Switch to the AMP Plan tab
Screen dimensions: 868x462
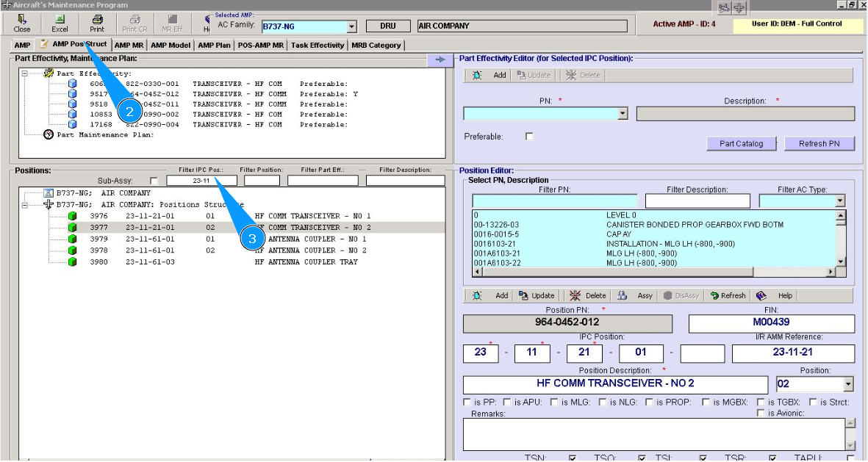(x=214, y=46)
